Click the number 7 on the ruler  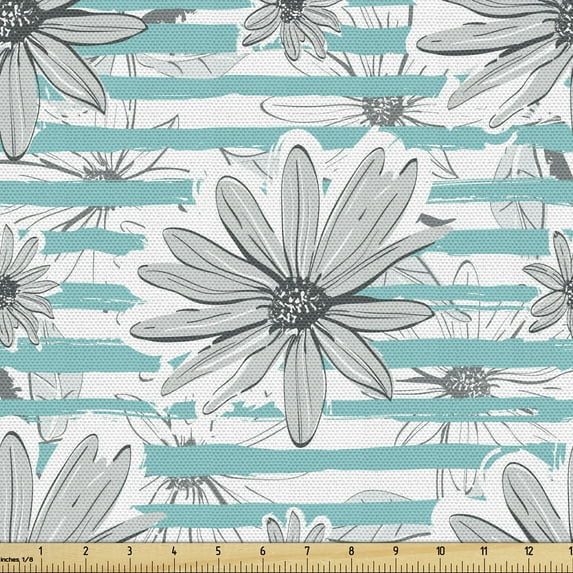(307, 551)
